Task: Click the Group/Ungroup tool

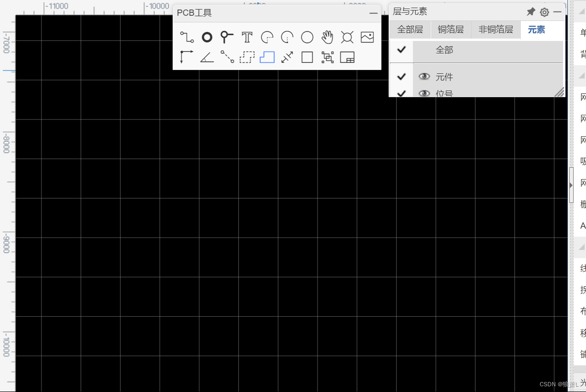Action: [327, 57]
